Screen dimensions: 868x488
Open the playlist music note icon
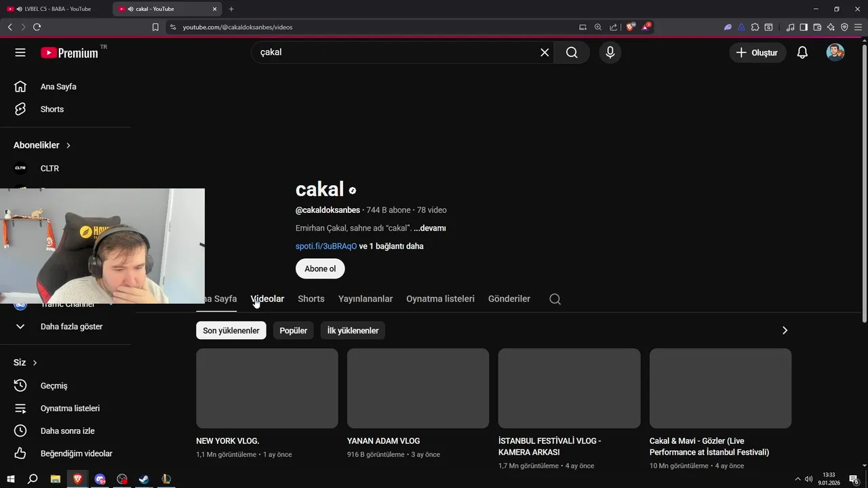[x=790, y=27]
